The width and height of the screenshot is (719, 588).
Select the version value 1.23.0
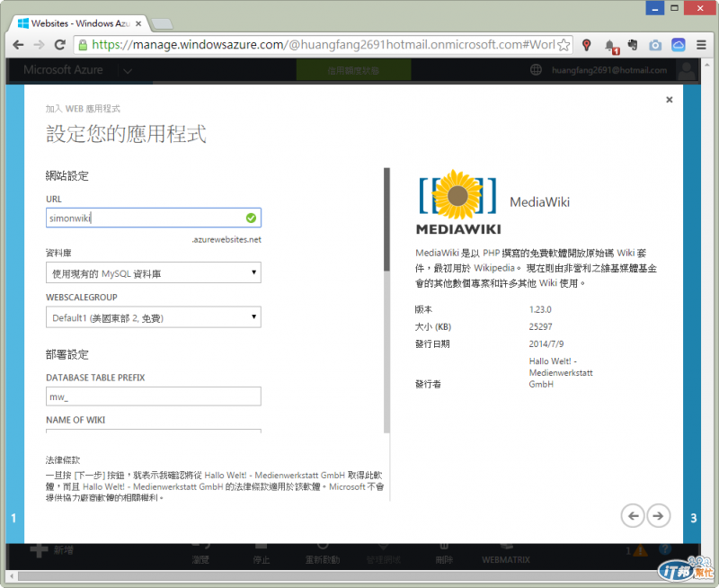coord(540,309)
